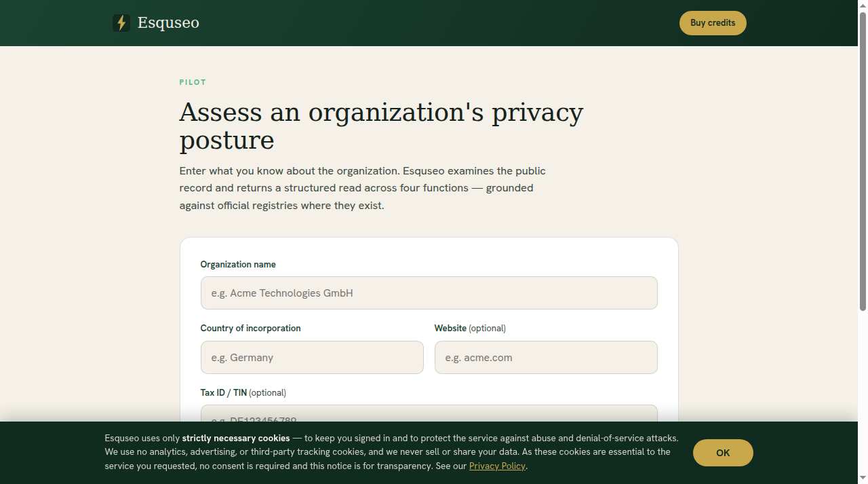
Task: Click the scrollbar down arrow
Action: click(863, 479)
